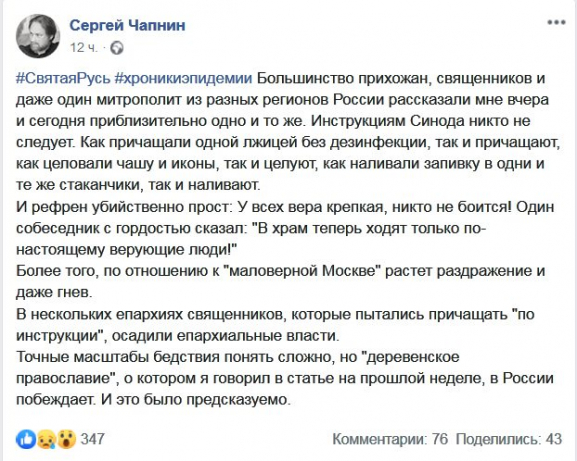Click the closing sentence "И это было предсказуемо"
577x461 pixels.
point(196,400)
